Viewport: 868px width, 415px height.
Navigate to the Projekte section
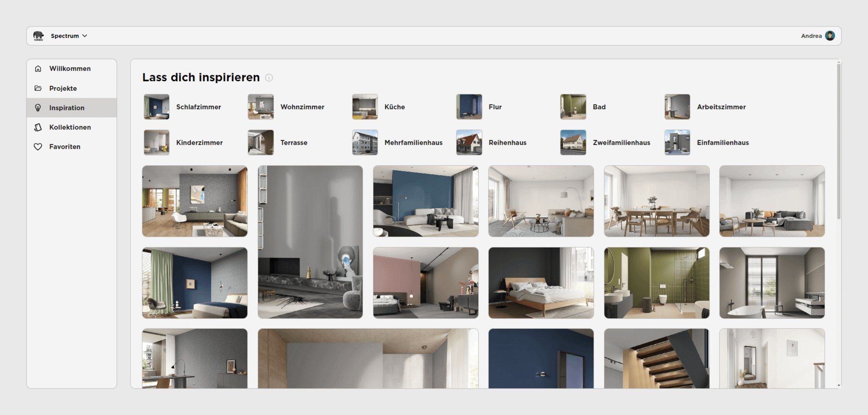(x=63, y=88)
